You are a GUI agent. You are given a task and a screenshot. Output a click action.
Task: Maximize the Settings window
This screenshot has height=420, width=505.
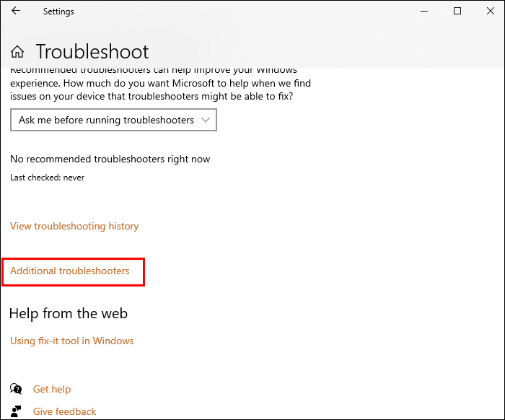click(x=457, y=12)
